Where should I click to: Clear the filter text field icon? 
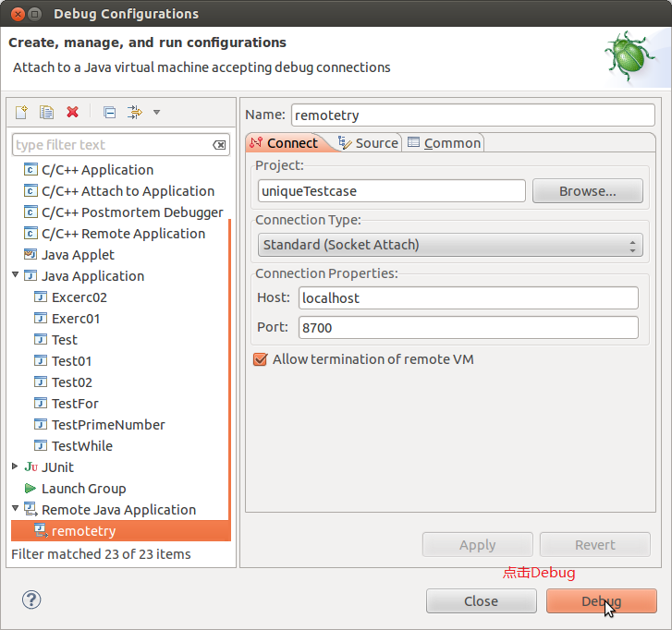tap(219, 145)
